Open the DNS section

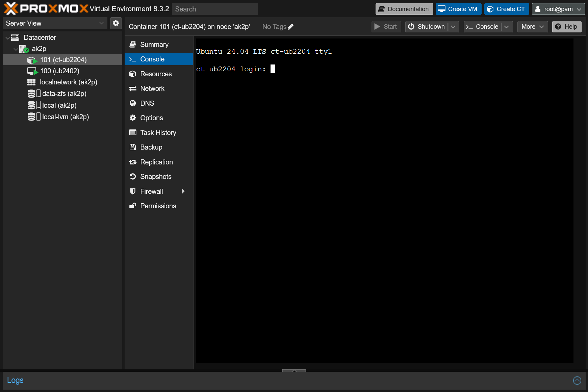[159, 103]
